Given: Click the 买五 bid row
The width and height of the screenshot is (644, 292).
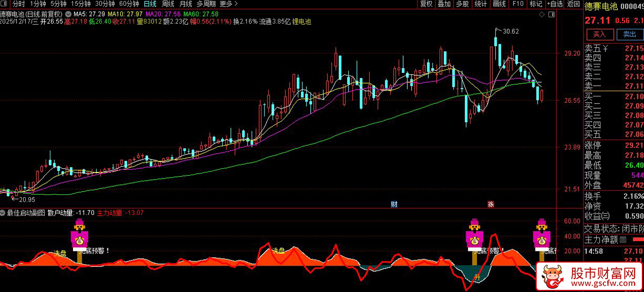Looking at the screenshot, I should point(614,134).
